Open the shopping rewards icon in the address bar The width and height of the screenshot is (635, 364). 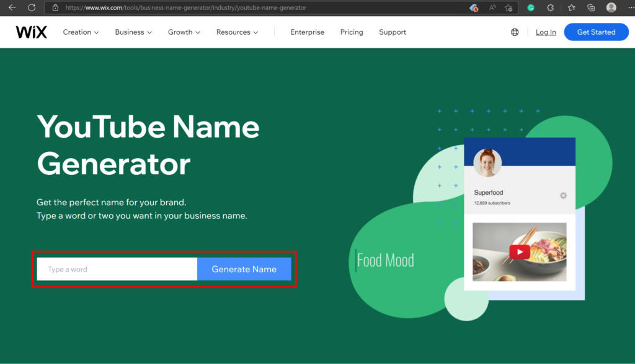click(473, 7)
